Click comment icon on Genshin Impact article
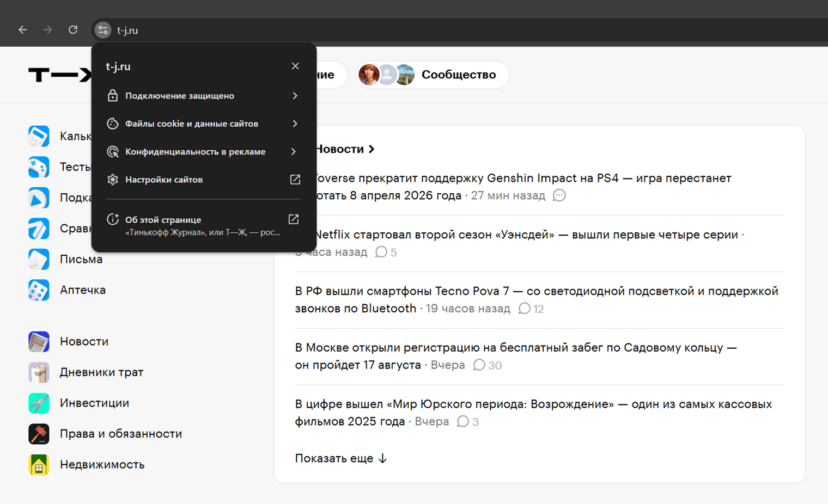The image size is (828, 504). tap(559, 195)
